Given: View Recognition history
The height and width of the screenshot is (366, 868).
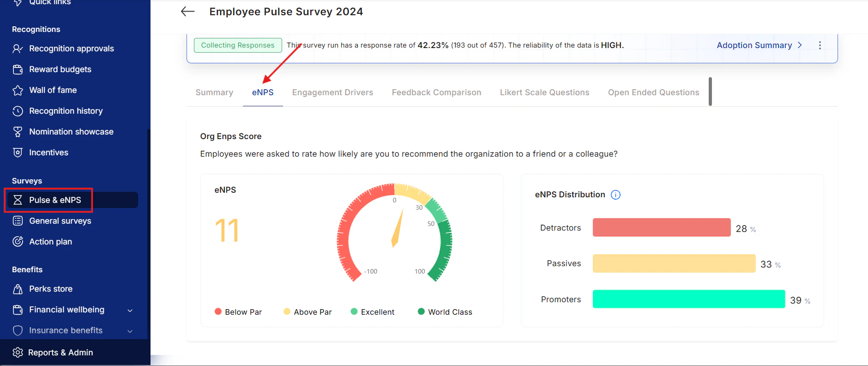Looking at the screenshot, I should (x=66, y=111).
